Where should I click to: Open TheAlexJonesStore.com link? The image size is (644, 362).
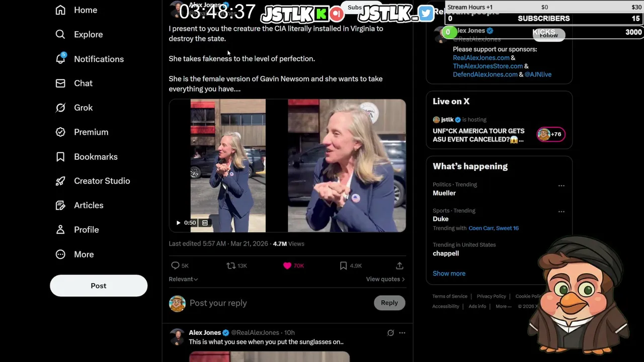[488, 66]
